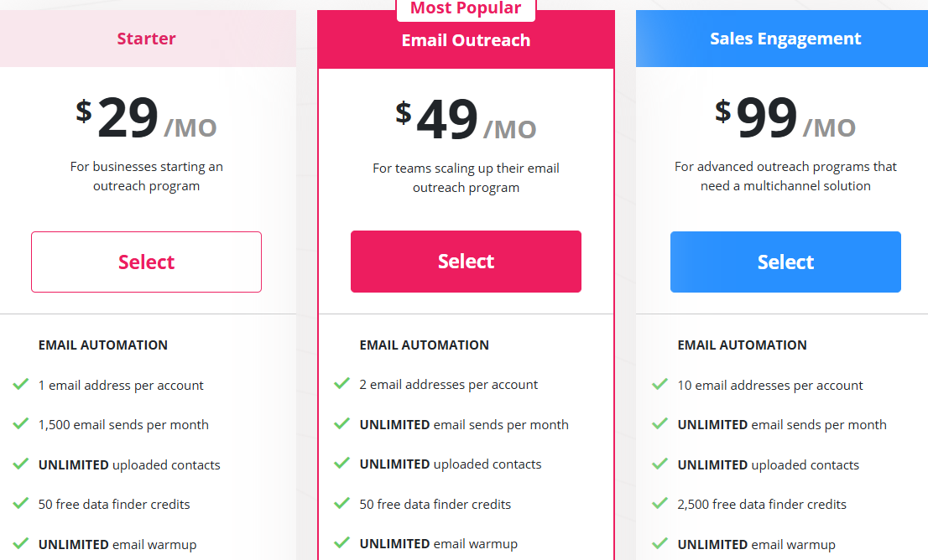Click the 'Most Popular' badge
The height and width of the screenshot is (560, 928).
pos(466,8)
